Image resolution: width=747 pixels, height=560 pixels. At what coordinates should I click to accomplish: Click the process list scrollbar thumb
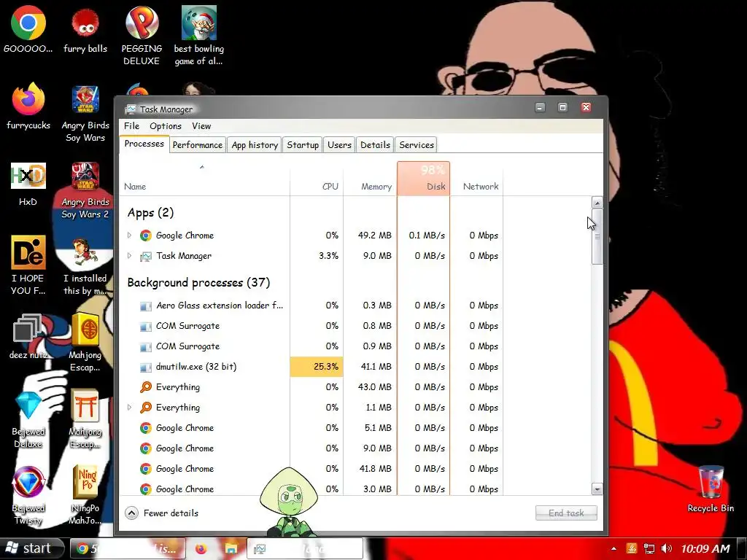[597, 237]
